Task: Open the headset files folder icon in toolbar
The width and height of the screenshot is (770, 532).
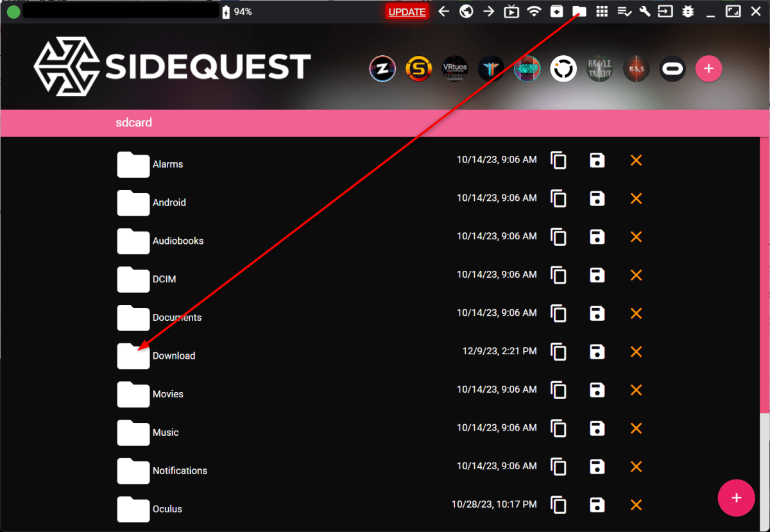Action: 579,12
